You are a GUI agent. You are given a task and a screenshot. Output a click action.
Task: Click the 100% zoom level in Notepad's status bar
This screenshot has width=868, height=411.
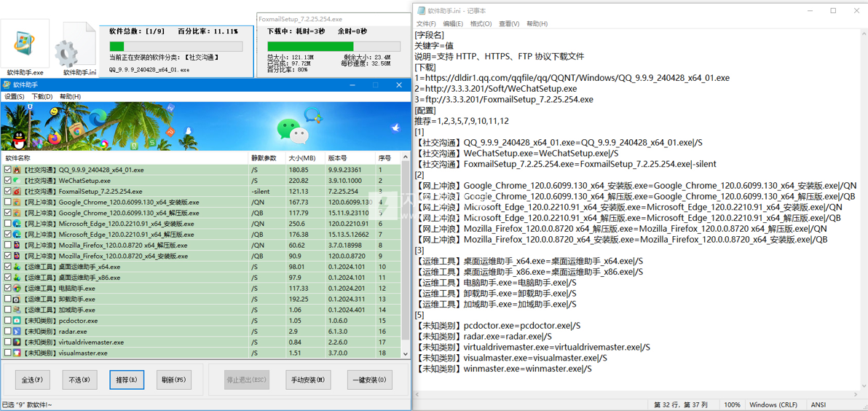[x=732, y=405]
